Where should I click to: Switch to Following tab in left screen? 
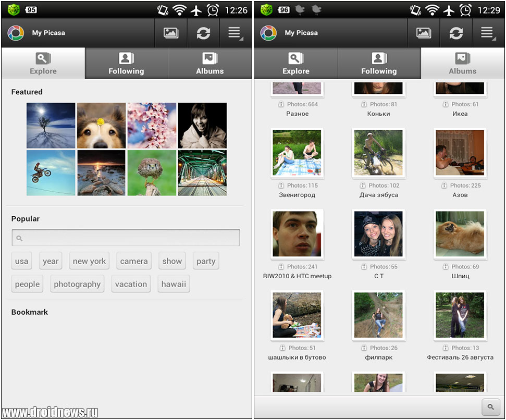click(127, 63)
